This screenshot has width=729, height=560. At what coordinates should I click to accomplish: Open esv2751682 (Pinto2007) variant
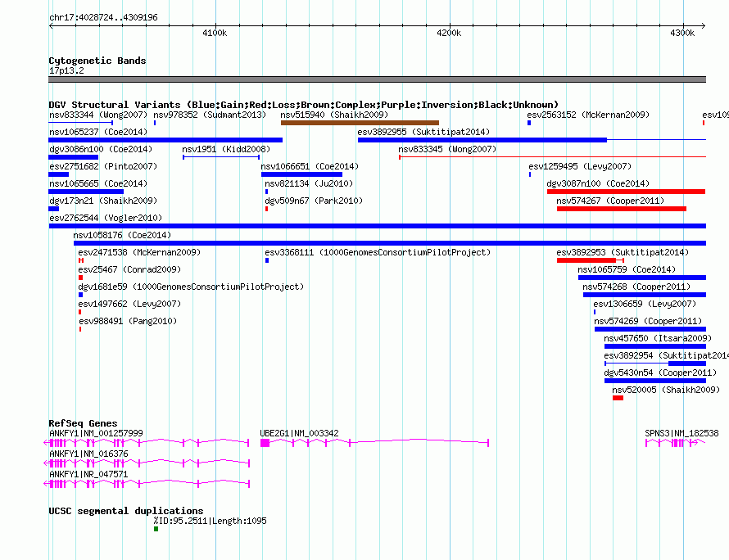tap(103, 166)
